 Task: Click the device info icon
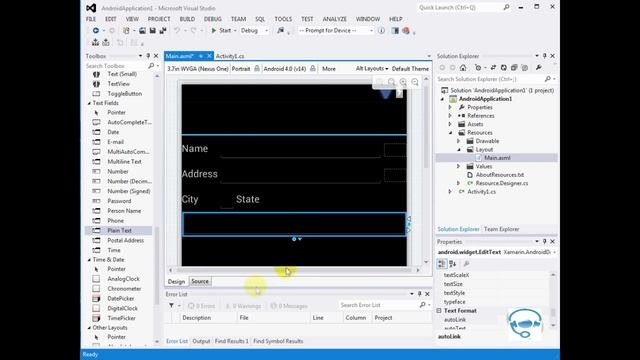coord(381,31)
